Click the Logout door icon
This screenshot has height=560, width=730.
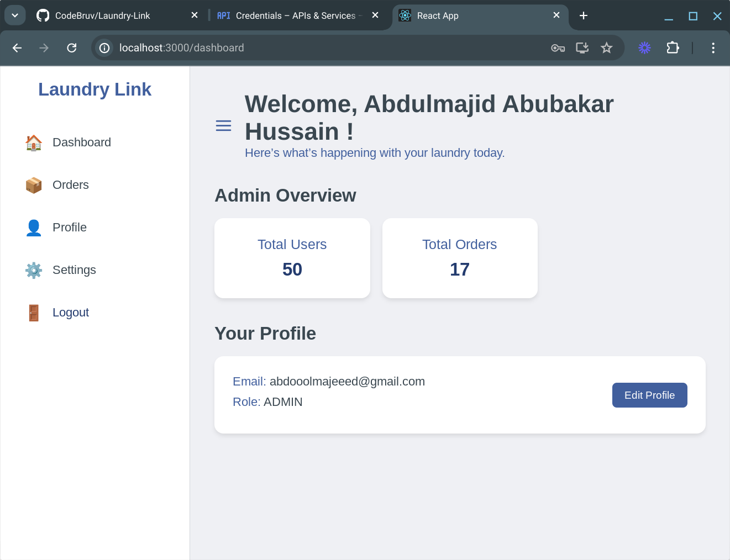tap(34, 313)
